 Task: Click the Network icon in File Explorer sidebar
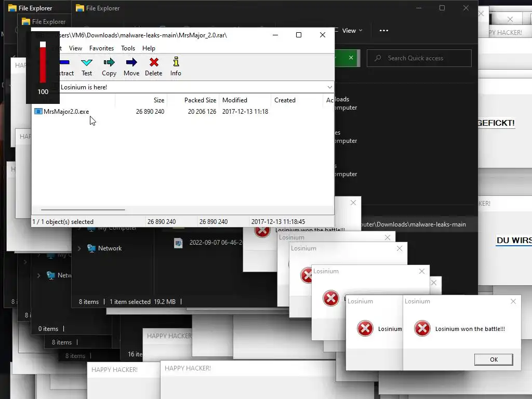[x=91, y=248]
